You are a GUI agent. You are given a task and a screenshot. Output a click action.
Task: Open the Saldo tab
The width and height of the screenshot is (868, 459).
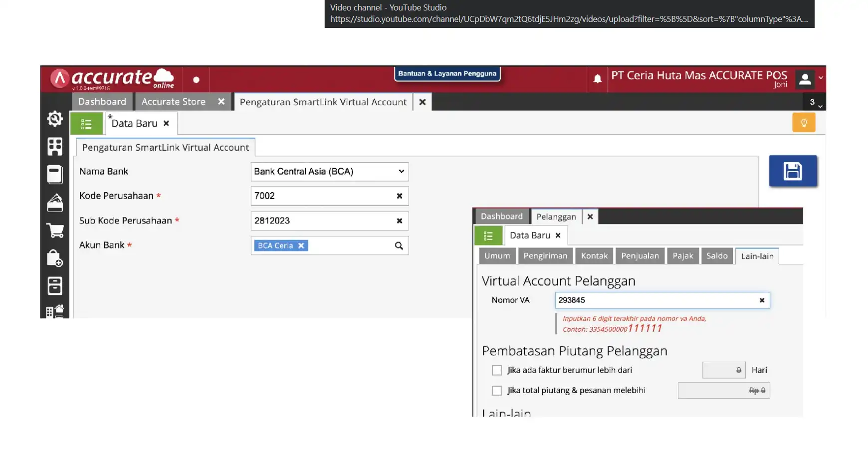point(717,256)
